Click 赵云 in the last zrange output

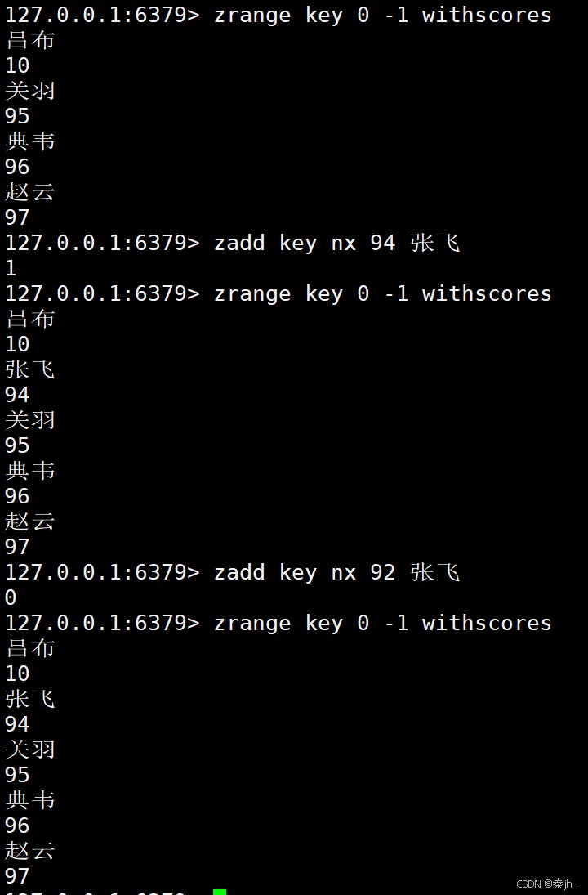[x=30, y=851]
